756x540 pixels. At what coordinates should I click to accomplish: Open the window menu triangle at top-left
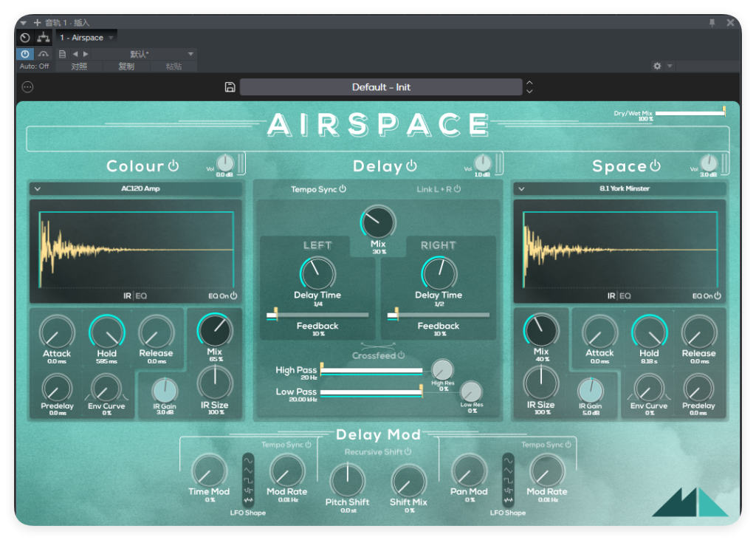(x=23, y=23)
